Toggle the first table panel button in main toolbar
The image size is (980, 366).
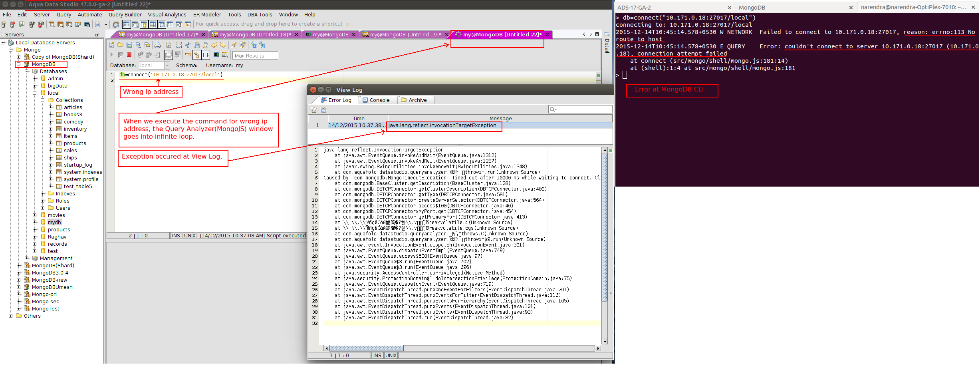[126, 24]
